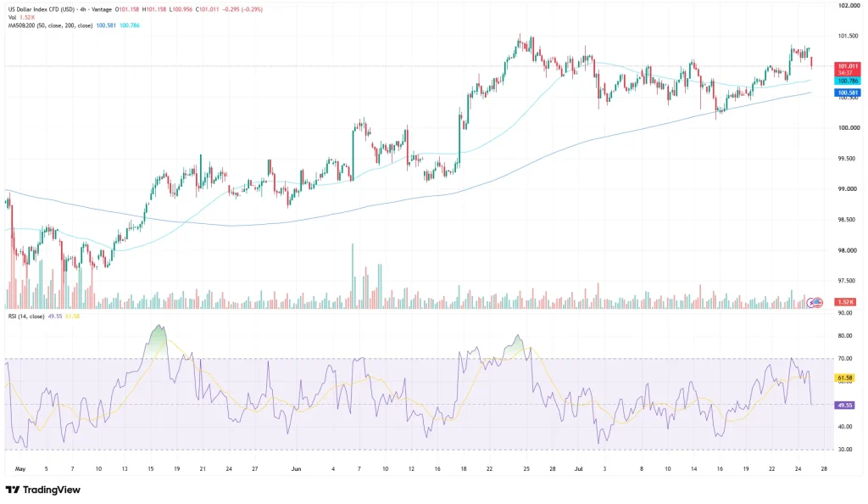Select the 4h interval label in legend

[x=82, y=9]
